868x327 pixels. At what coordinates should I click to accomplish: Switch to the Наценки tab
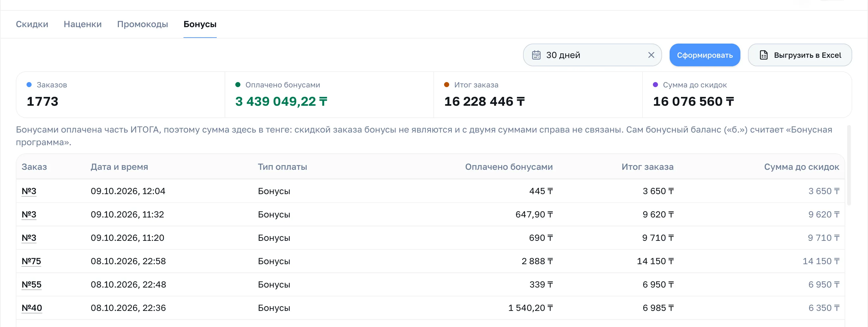(82, 24)
